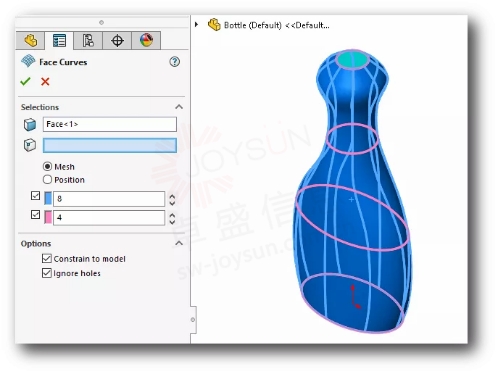Click the green checkmark to accept
498x375 pixels.
pos(25,81)
